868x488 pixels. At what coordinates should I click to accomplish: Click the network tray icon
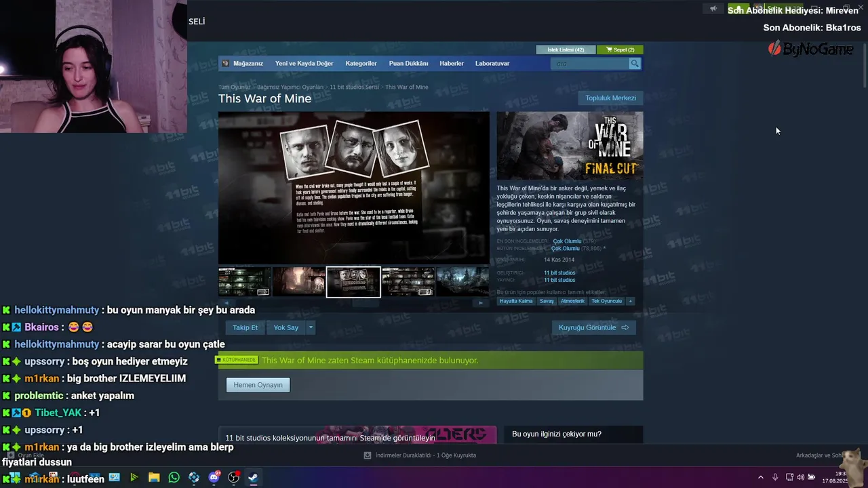(x=789, y=477)
